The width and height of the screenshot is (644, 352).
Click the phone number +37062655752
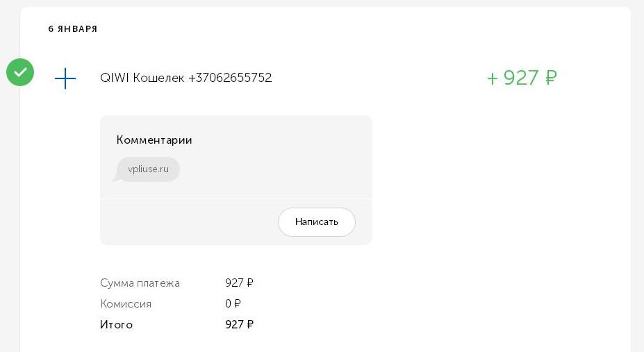(x=230, y=78)
